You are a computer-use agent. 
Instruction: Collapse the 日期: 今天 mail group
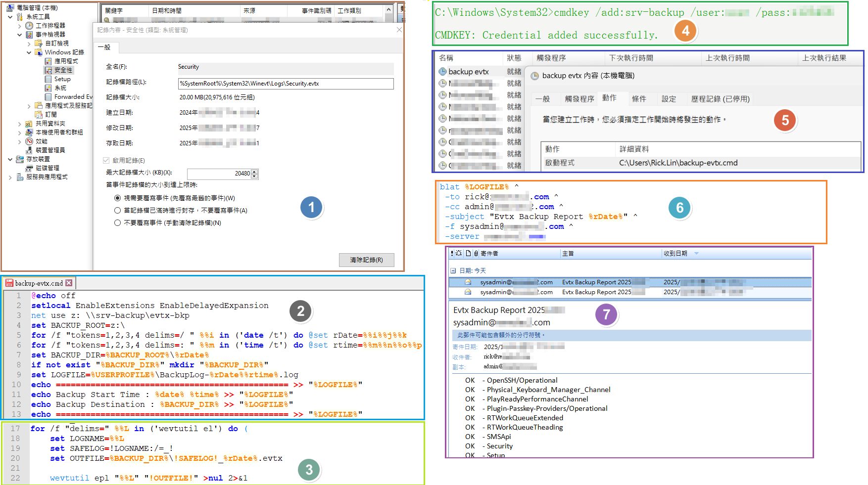[x=453, y=270]
